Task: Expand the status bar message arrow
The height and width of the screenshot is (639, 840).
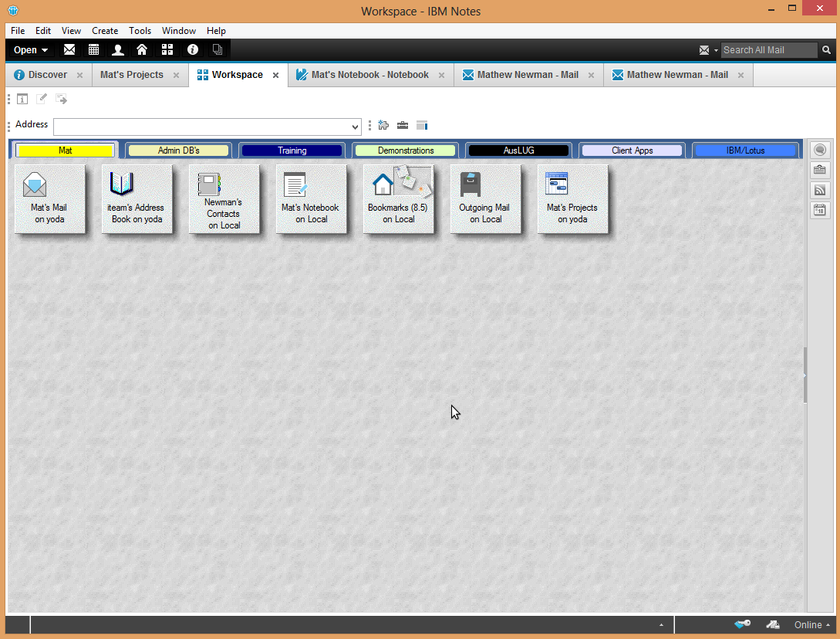Action: pyautogui.click(x=661, y=625)
